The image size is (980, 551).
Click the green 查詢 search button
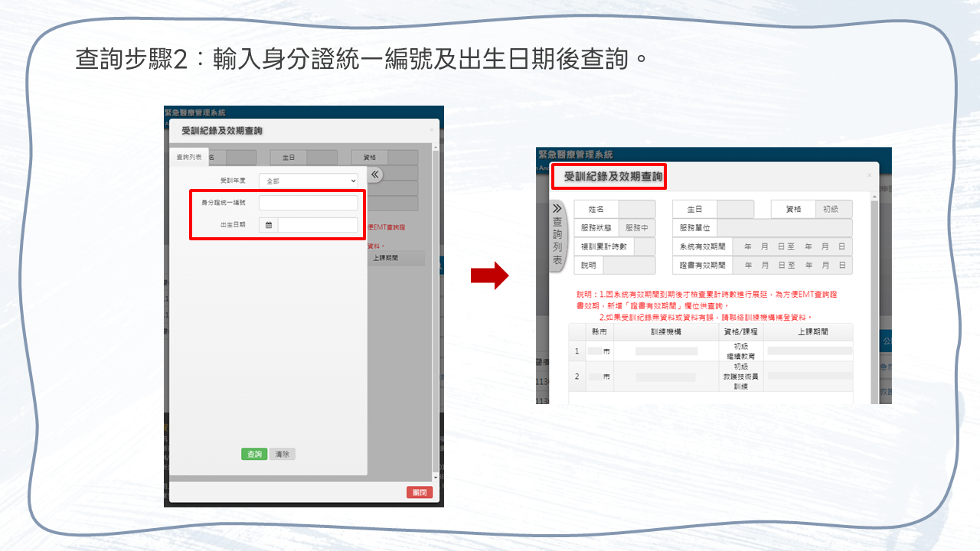pyautogui.click(x=254, y=454)
